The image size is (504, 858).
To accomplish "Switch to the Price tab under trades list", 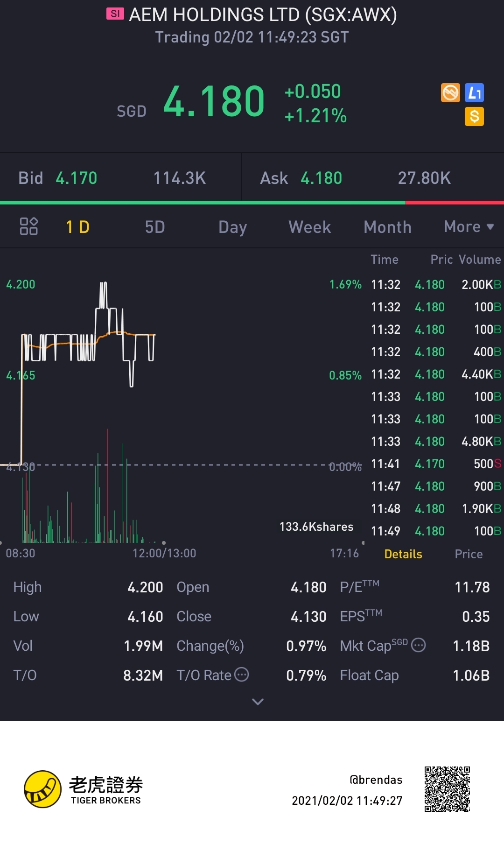I will [x=469, y=554].
